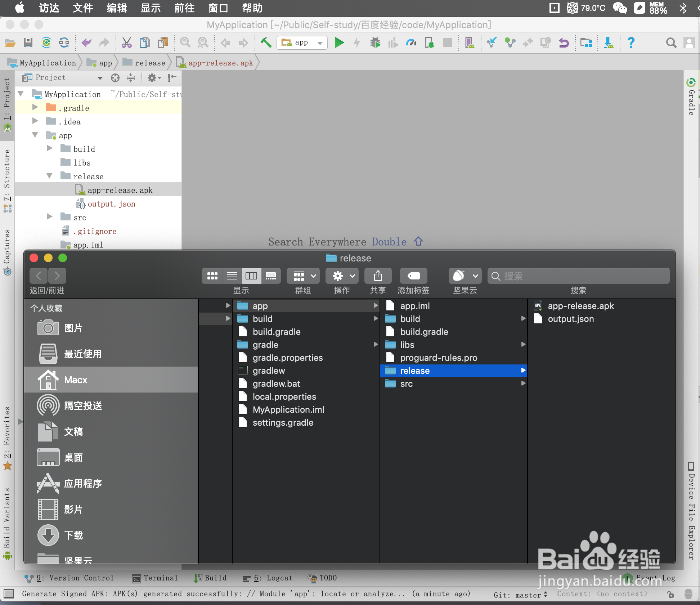Screen dimensions: 700x605
Task: Click the Make Project hammer icon
Action: click(x=266, y=43)
